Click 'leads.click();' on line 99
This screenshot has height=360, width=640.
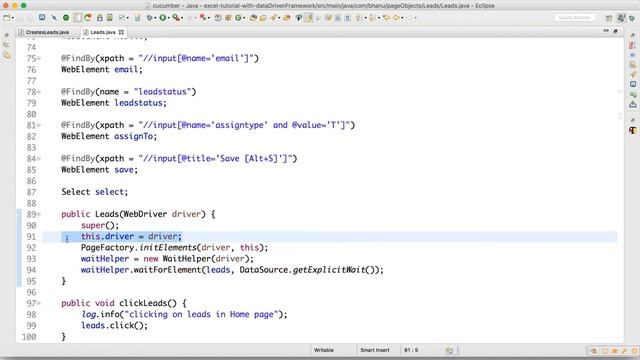tap(114, 325)
